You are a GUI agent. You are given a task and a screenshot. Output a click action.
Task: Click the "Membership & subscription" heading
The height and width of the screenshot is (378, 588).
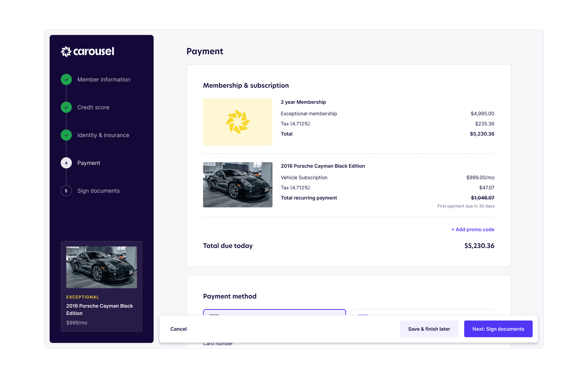[x=246, y=85]
